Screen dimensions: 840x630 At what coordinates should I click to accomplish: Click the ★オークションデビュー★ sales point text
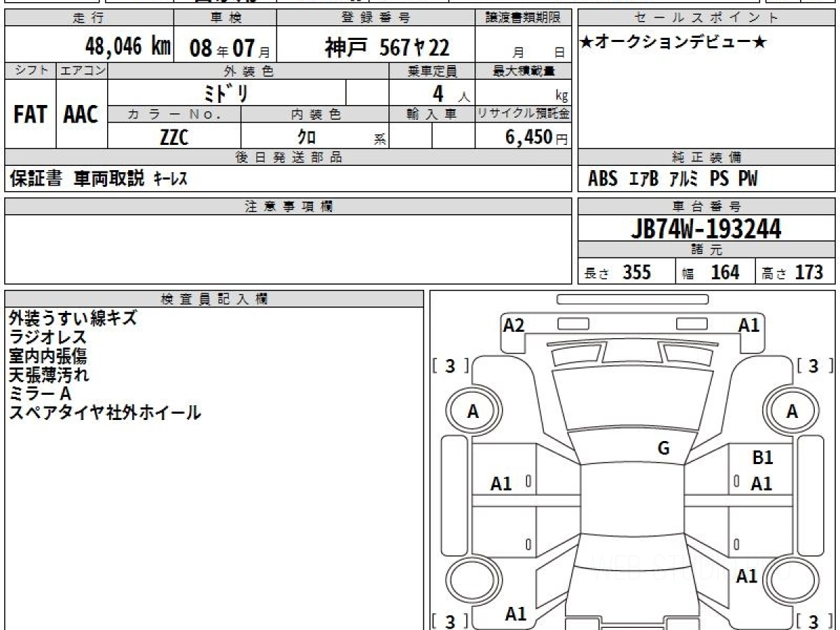[673, 43]
